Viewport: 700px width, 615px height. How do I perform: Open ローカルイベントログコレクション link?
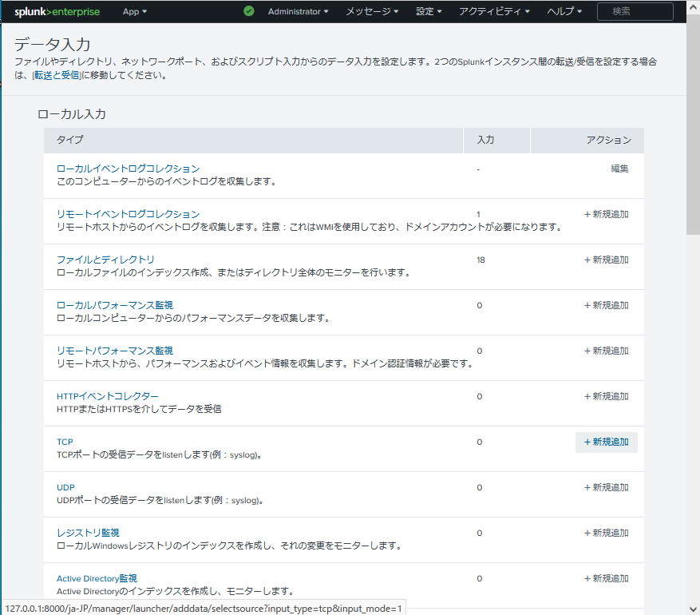pyautogui.click(x=129, y=169)
